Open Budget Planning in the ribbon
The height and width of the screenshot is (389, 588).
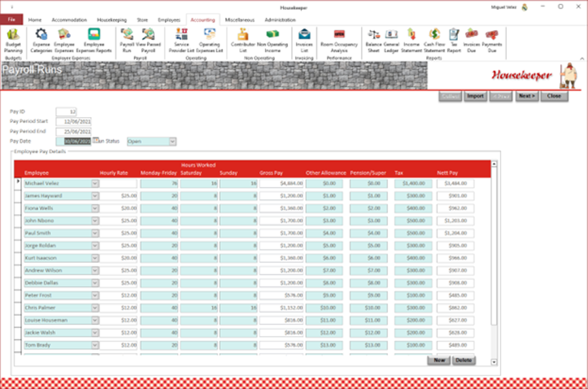point(13,40)
